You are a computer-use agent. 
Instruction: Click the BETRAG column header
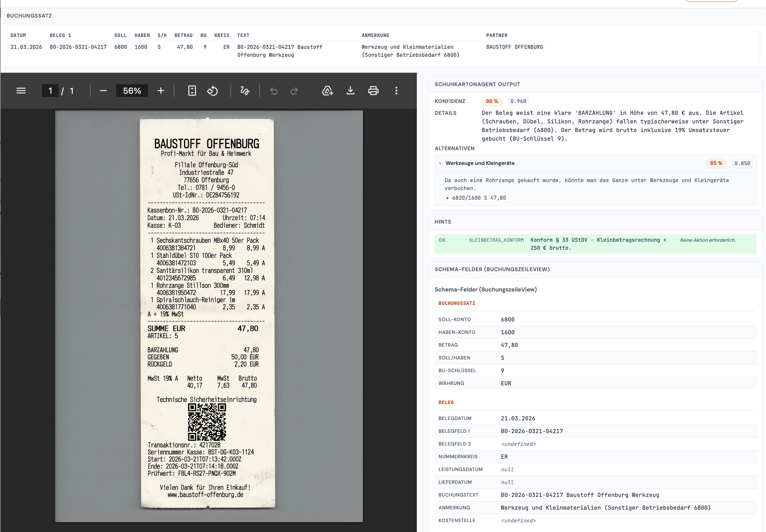[184, 35]
